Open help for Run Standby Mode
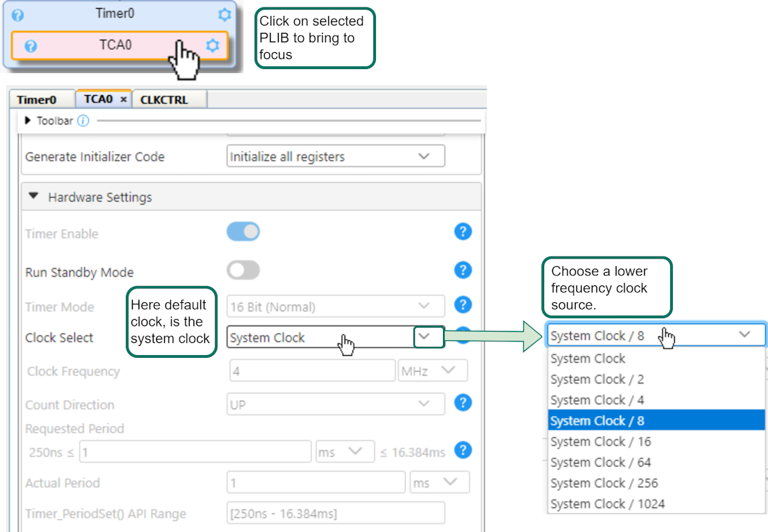768x532 pixels. point(462,271)
